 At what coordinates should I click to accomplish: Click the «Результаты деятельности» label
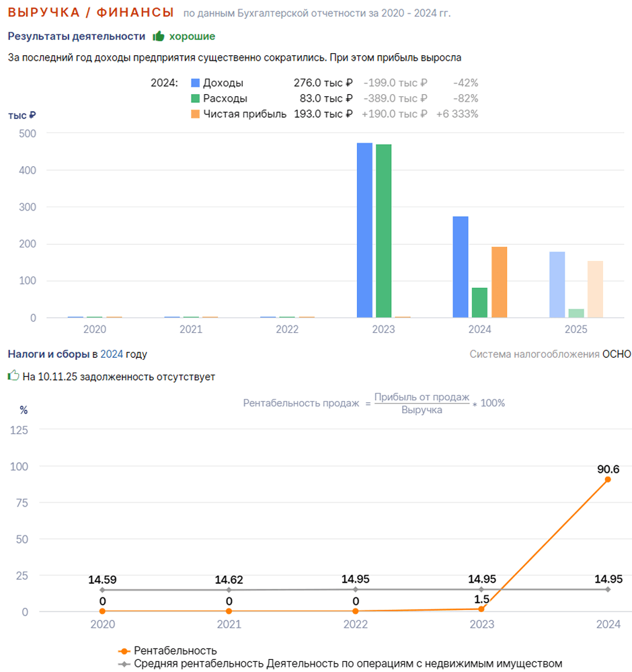tap(77, 36)
